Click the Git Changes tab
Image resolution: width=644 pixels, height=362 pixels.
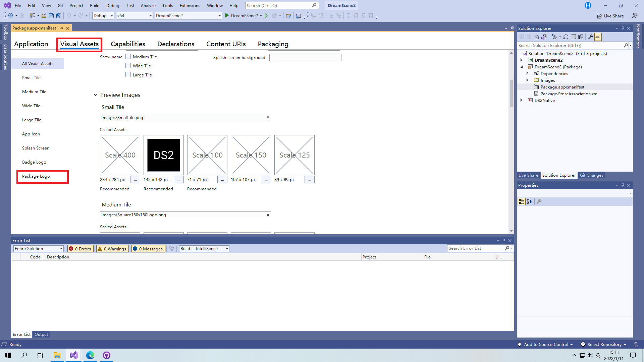click(x=592, y=175)
